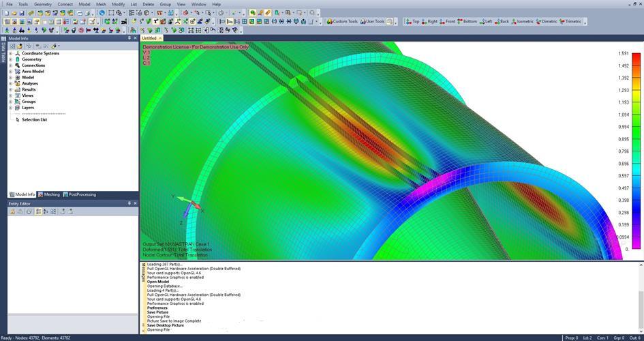The image size is (644, 341).
Task: Click the 'Prop: 0' status bar entry
Action: pyautogui.click(x=571, y=338)
